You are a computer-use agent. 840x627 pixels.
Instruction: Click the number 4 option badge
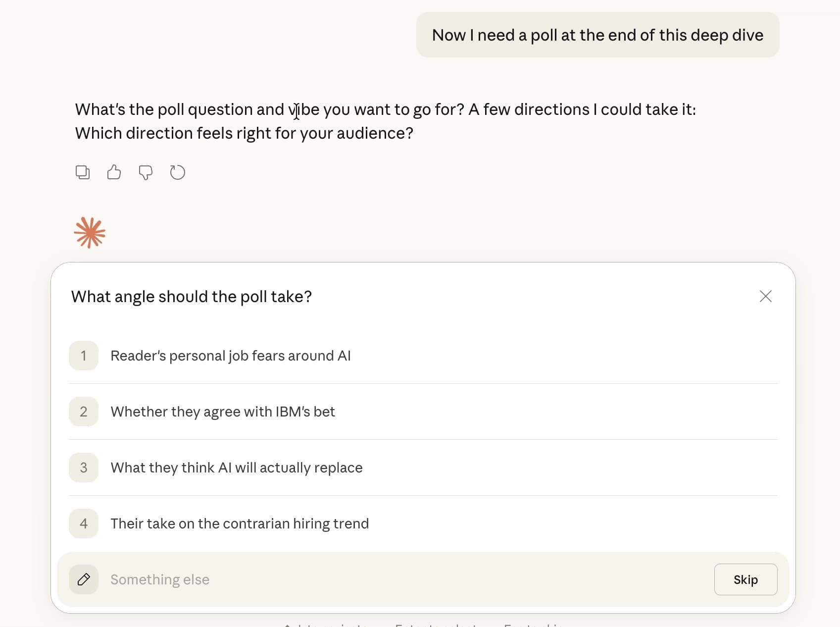click(x=84, y=523)
